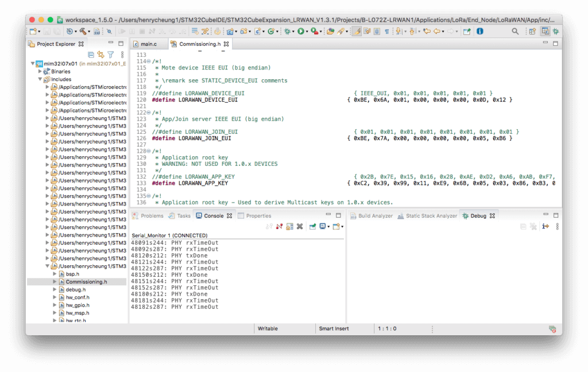Click the Back navigation arrow in the toolbar

click(x=437, y=32)
